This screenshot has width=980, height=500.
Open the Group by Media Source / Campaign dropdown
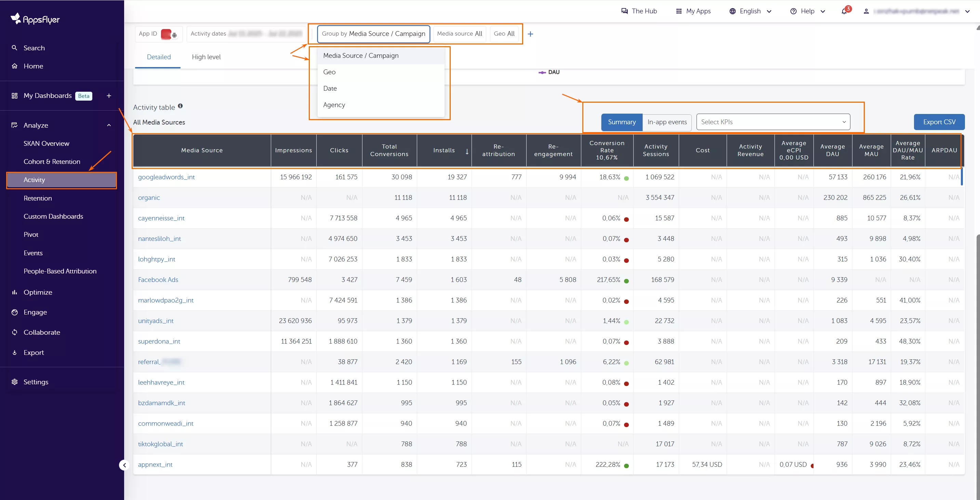(373, 34)
